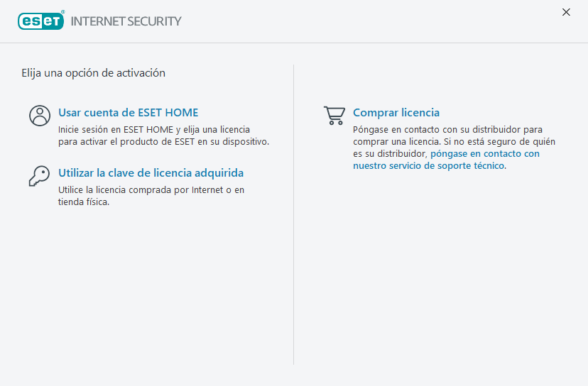Click the vertical divider between the panels
The height and width of the screenshot is (386, 588).
tap(294, 213)
